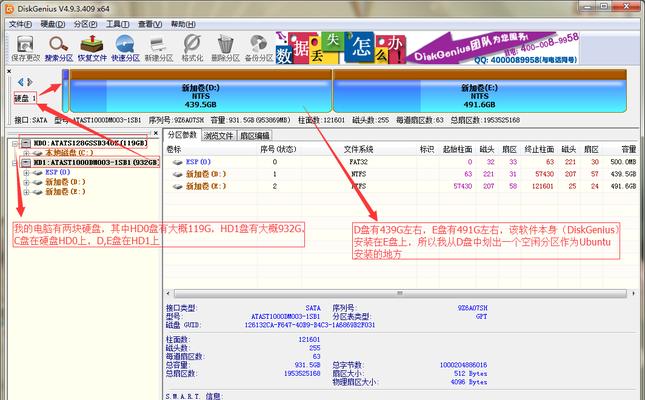Screen dimensions: 645x400
Task: Click the 保存更改 save changes toolbar icon
Action: [26, 49]
